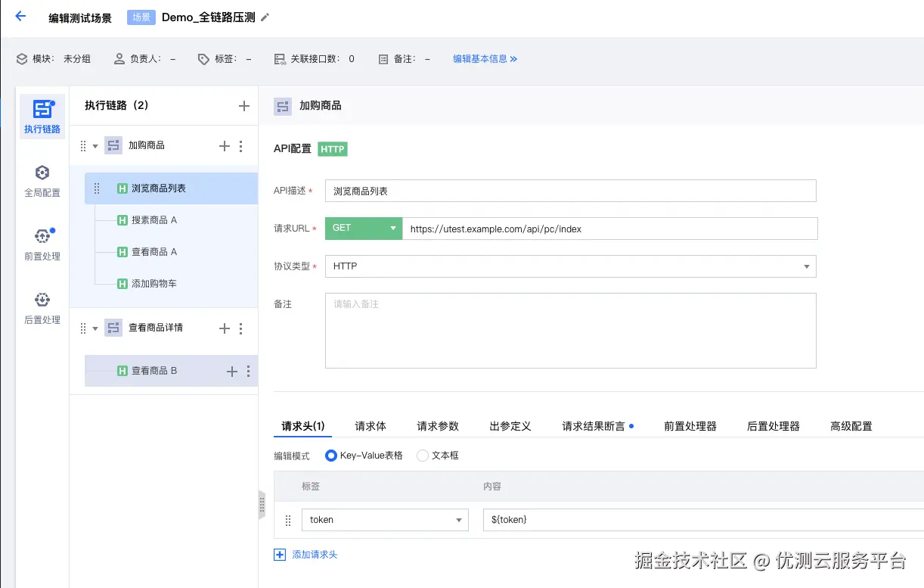Click the chain icon in the 加购商品 header
Viewport: 924px width, 588px height.
coord(283,106)
